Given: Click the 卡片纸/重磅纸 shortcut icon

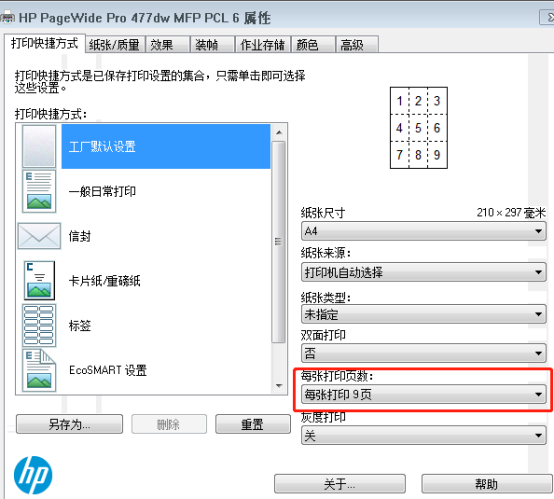Looking at the screenshot, I should click(39, 281).
